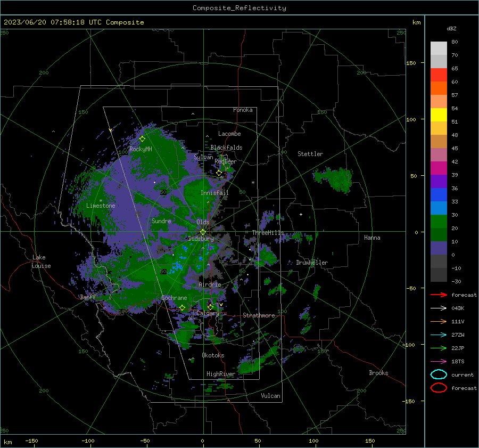Click the white 04DK arrow legend icon
479x448 pixels.
439,308
